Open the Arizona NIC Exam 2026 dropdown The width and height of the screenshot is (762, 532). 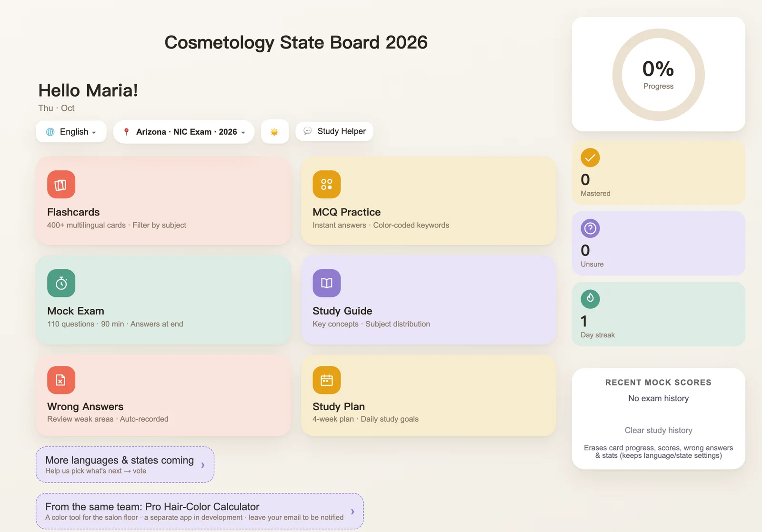click(x=184, y=132)
